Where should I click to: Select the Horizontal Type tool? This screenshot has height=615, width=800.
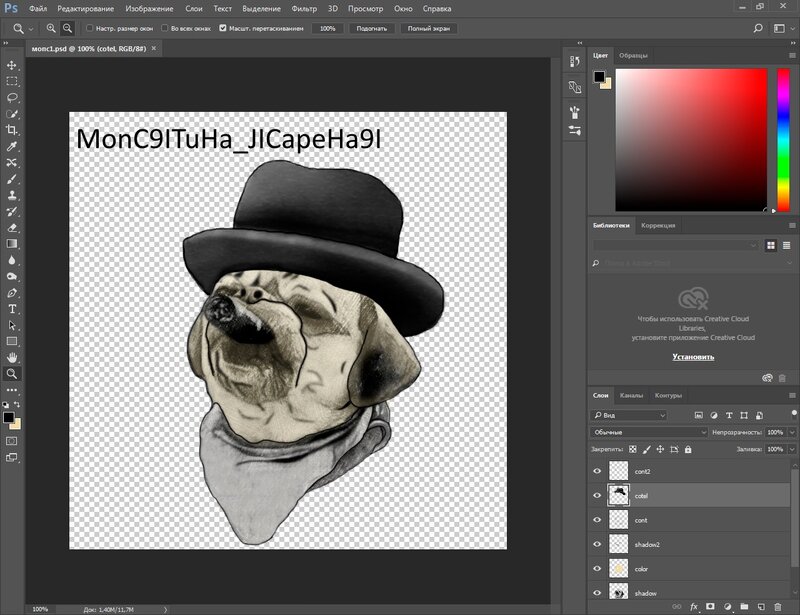(x=12, y=309)
